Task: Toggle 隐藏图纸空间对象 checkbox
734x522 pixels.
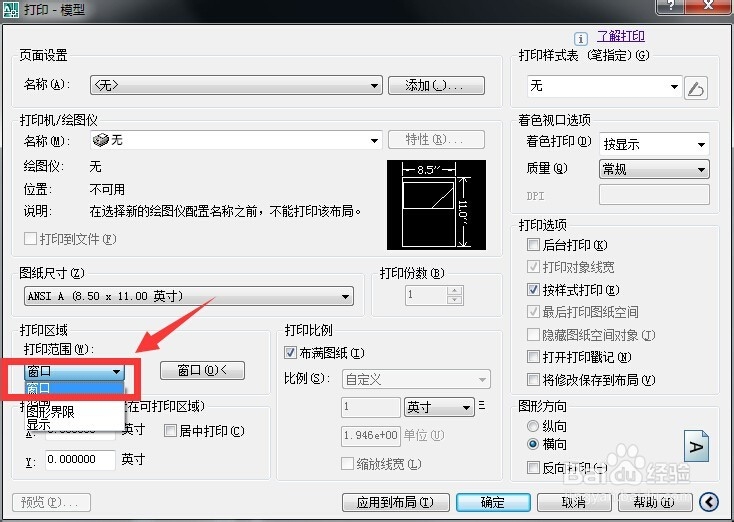Action: point(533,334)
